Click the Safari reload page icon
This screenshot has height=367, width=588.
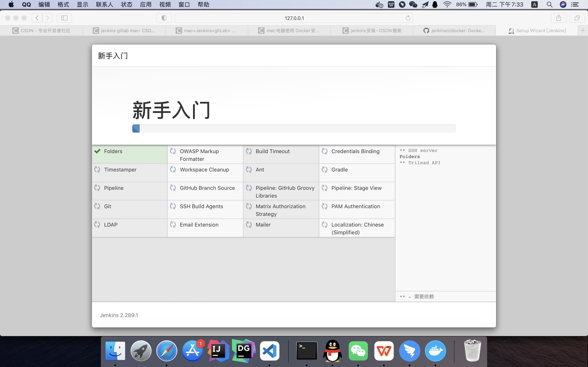pyautogui.click(x=408, y=18)
